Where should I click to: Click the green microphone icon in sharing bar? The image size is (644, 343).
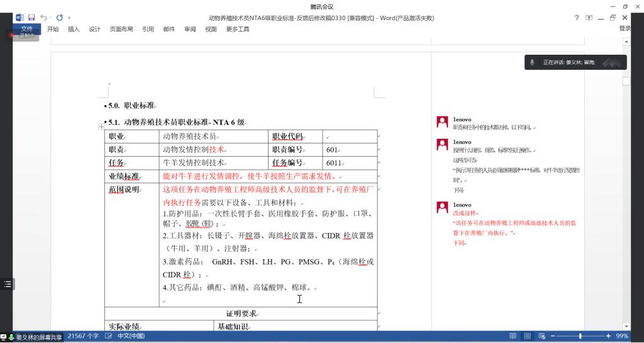click(x=11, y=338)
